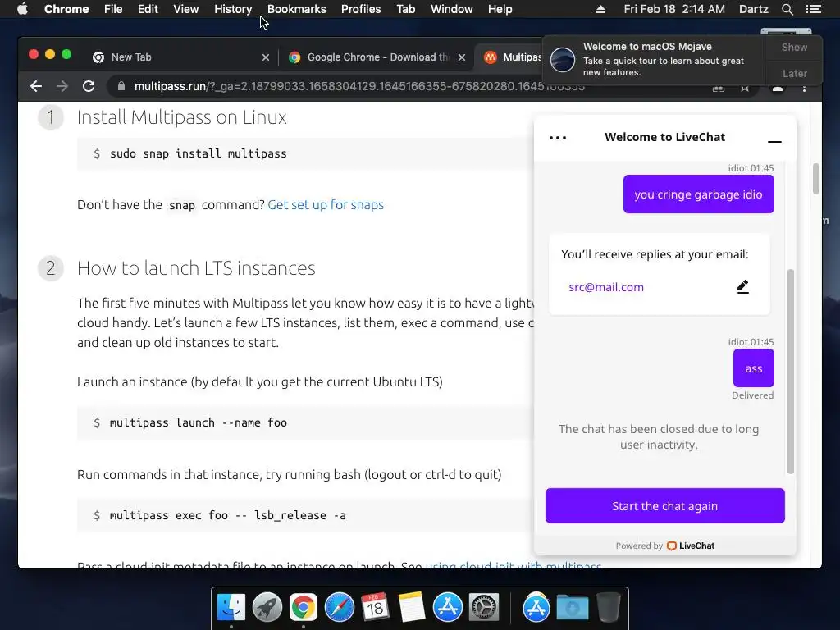Click the Dartz user name
The height and width of the screenshot is (630, 840).
(x=753, y=9)
